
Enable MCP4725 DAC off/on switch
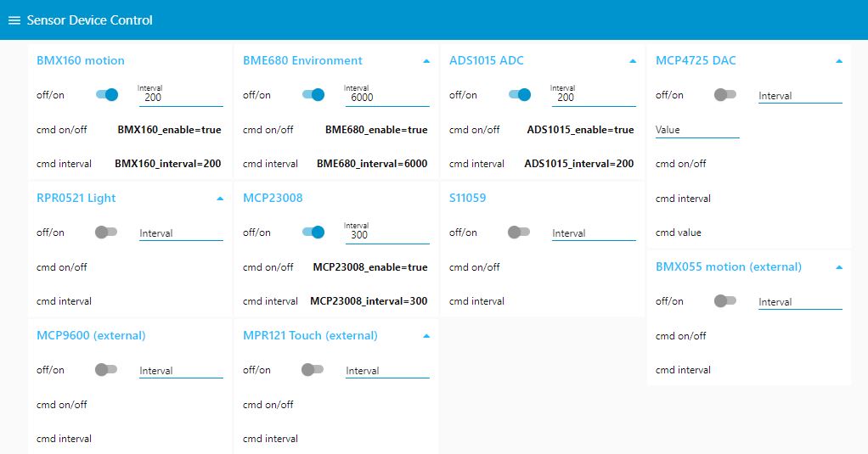725,94
